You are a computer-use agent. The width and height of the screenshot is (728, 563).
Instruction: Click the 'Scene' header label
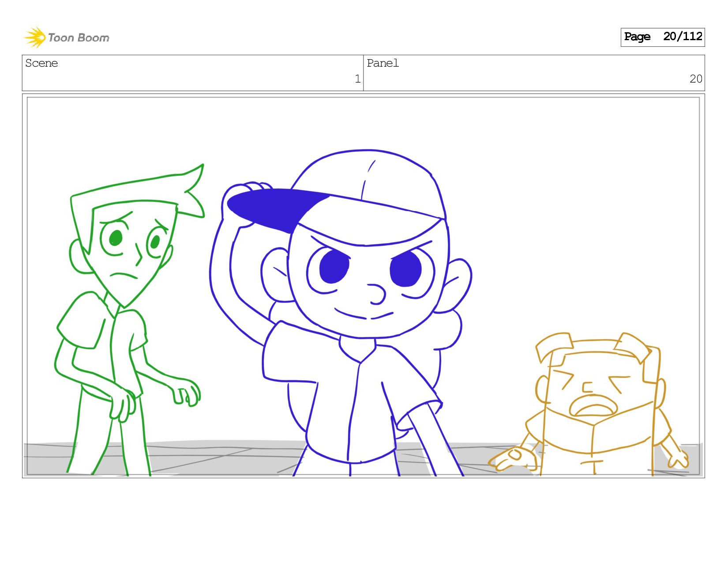[x=41, y=63]
